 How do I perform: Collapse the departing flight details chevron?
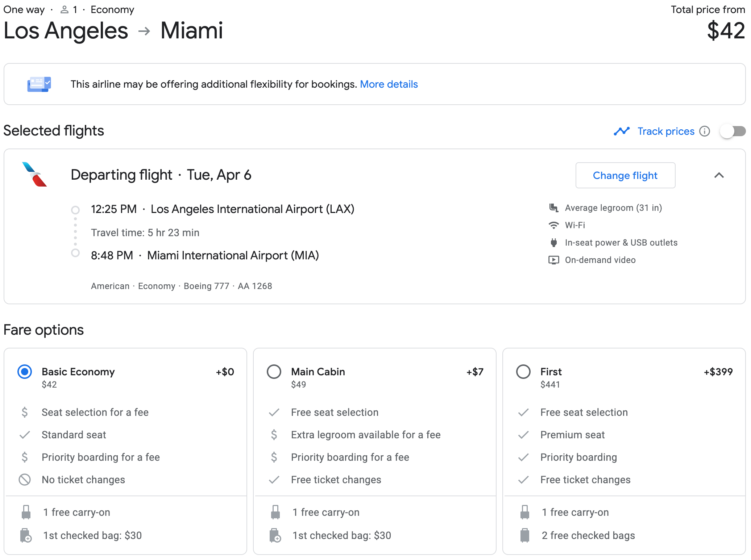[719, 175]
